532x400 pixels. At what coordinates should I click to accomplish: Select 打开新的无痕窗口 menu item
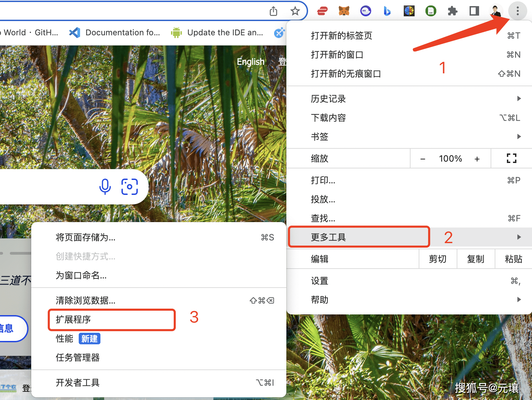click(409, 74)
